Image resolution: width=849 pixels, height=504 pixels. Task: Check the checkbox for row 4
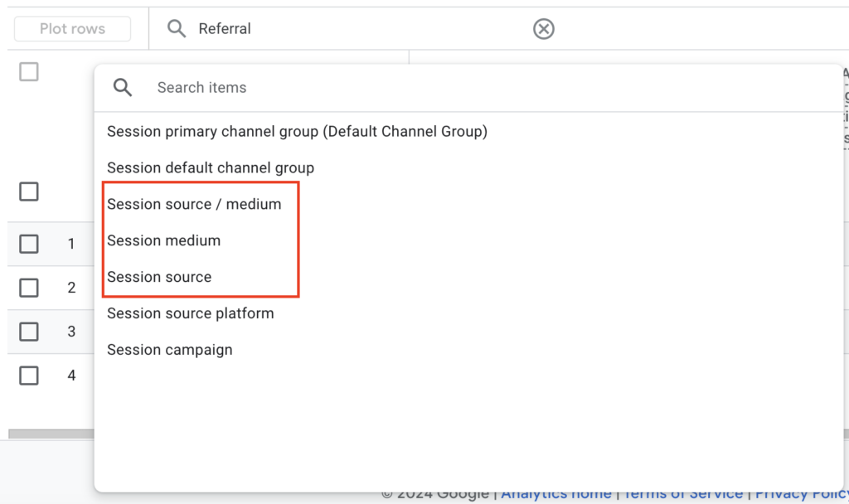(x=28, y=375)
